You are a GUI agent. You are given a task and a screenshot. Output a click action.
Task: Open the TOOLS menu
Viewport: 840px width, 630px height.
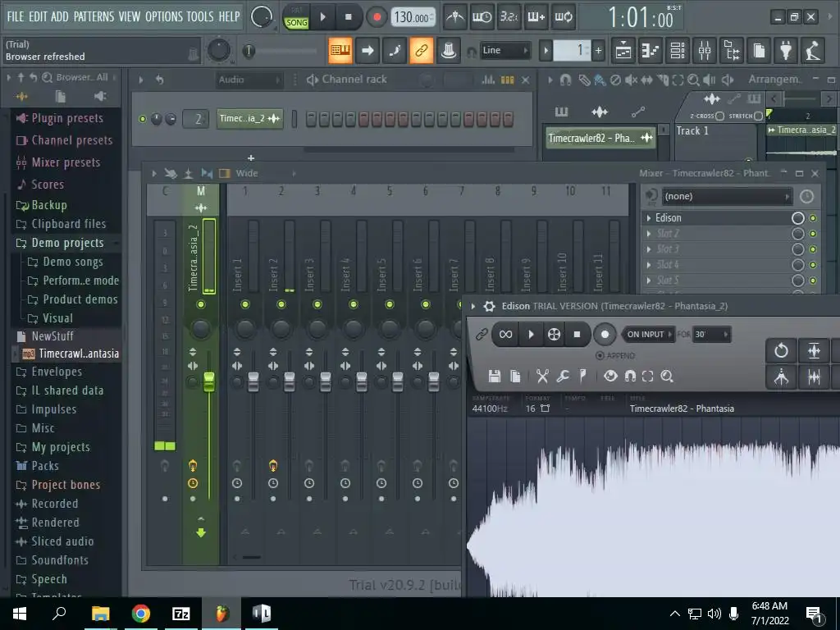(x=200, y=16)
